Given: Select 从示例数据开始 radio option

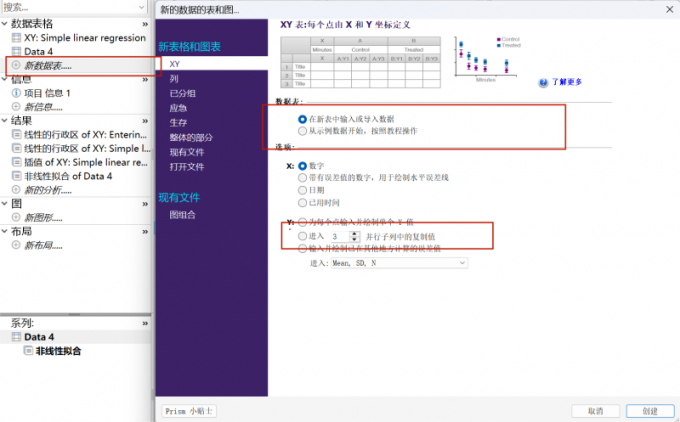Looking at the screenshot, I should (x=302, y=131).
